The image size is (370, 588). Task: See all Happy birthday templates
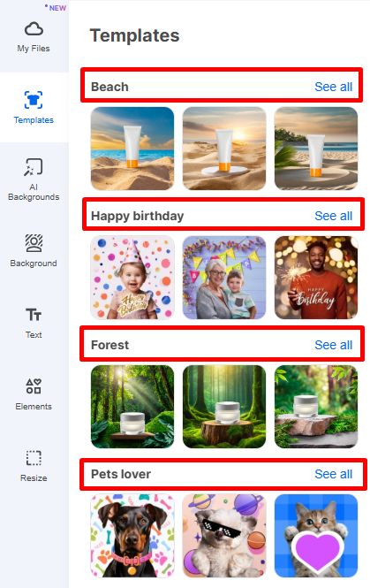tap(333, 216)
